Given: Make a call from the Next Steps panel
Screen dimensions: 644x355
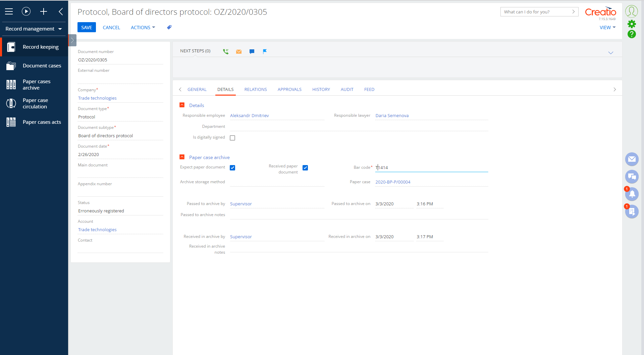Looking at the screenshot, I should (226, 51).
